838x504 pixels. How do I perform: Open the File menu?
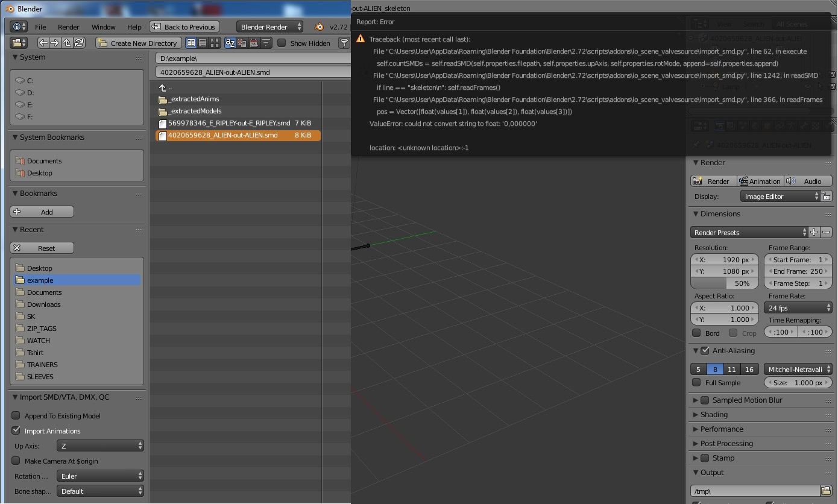pos(40,27)
